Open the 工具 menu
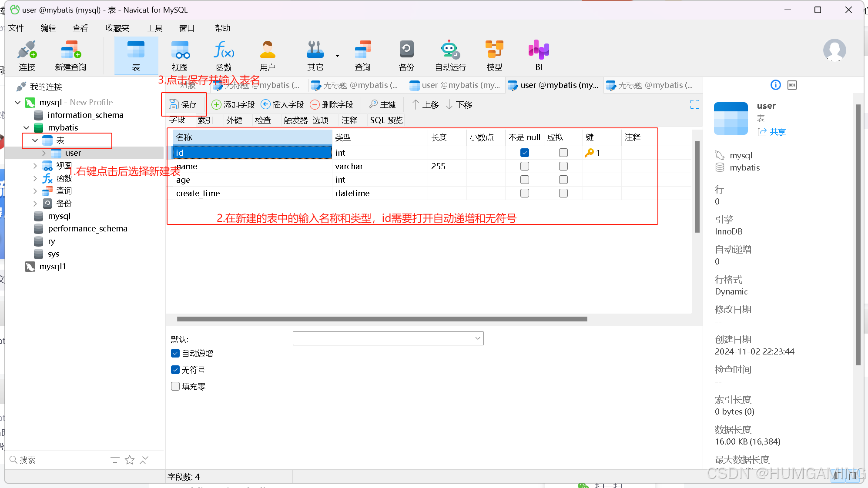 pos(154,28)
